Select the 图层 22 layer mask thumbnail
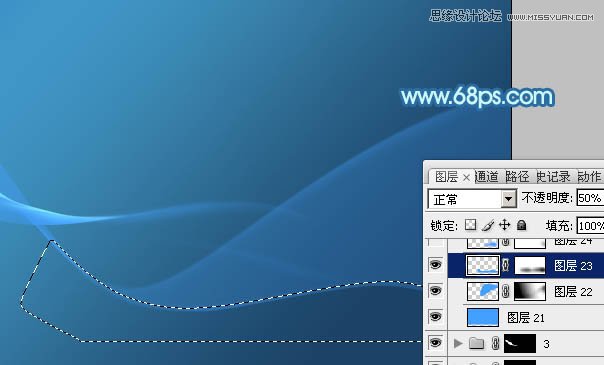Viewport: 604px width, 365px height. [x=530, y=291]
